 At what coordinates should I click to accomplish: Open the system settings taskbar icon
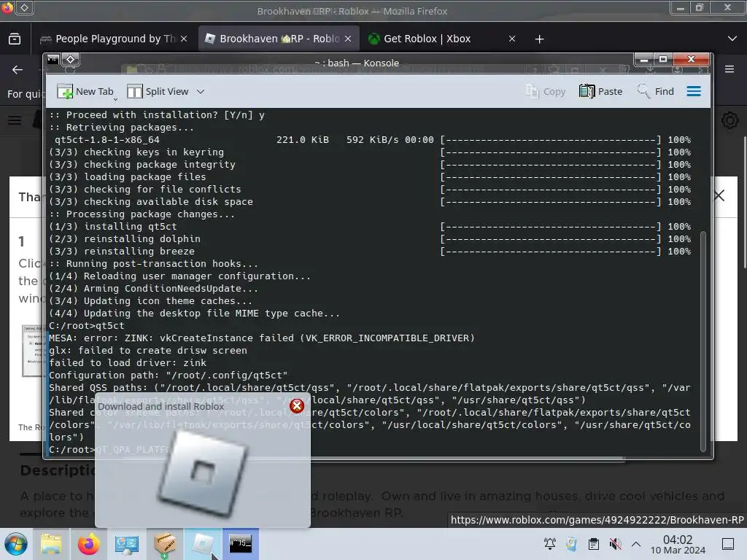click(x=127, y=544)
